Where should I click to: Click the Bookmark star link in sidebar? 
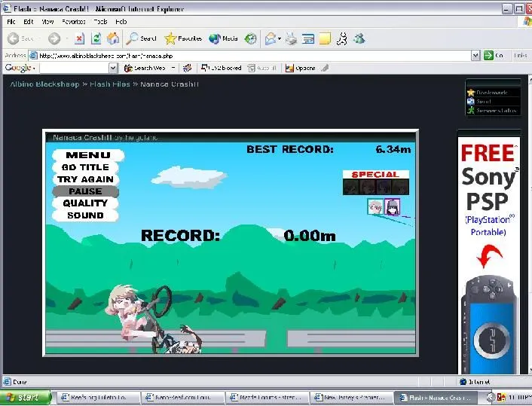click(488, 93)
